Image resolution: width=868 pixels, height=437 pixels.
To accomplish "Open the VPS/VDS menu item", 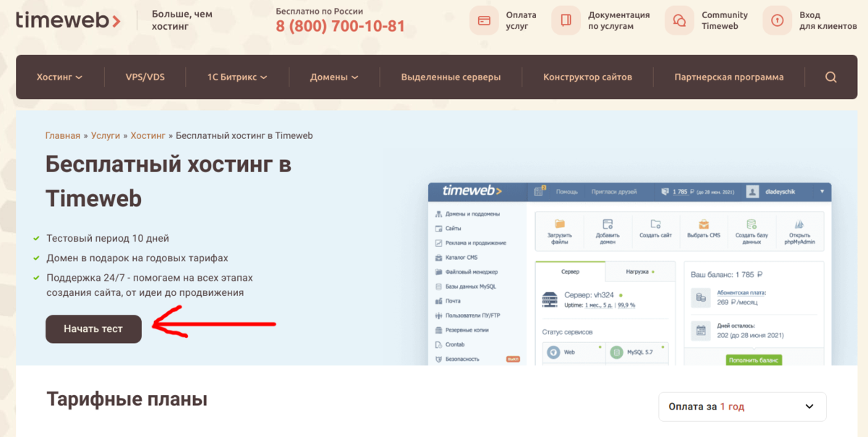I will point(145,77).
